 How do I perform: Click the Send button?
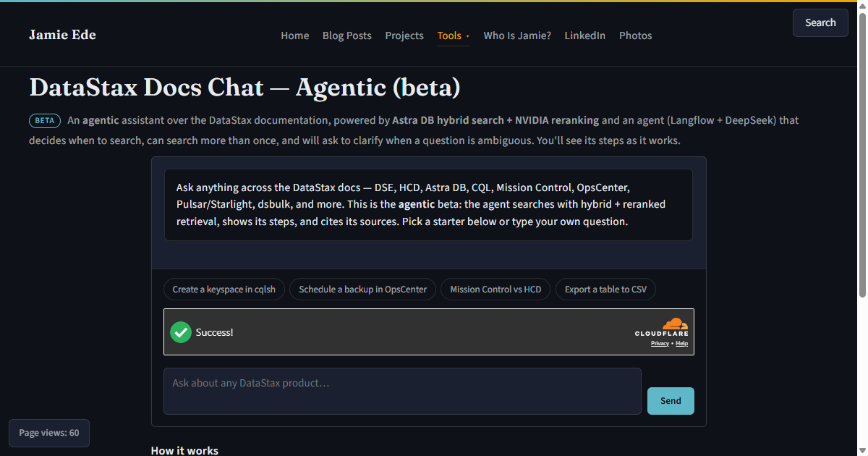point(671,401)
